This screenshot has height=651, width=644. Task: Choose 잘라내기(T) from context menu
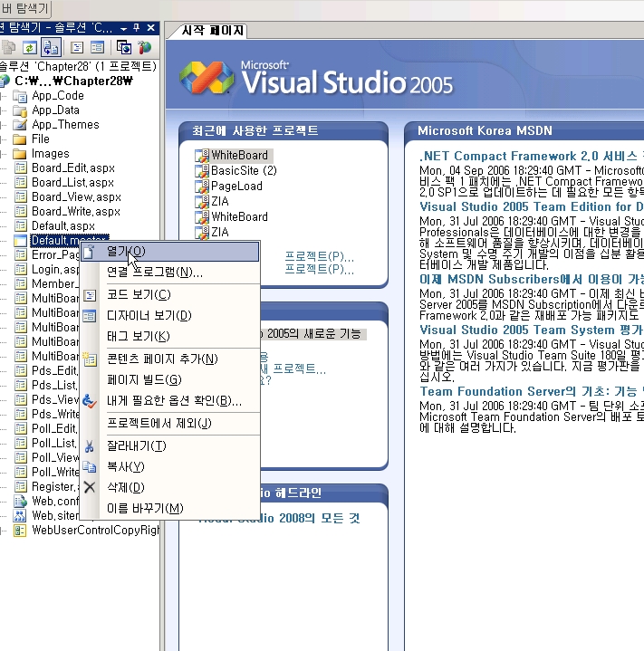(170, 445)
